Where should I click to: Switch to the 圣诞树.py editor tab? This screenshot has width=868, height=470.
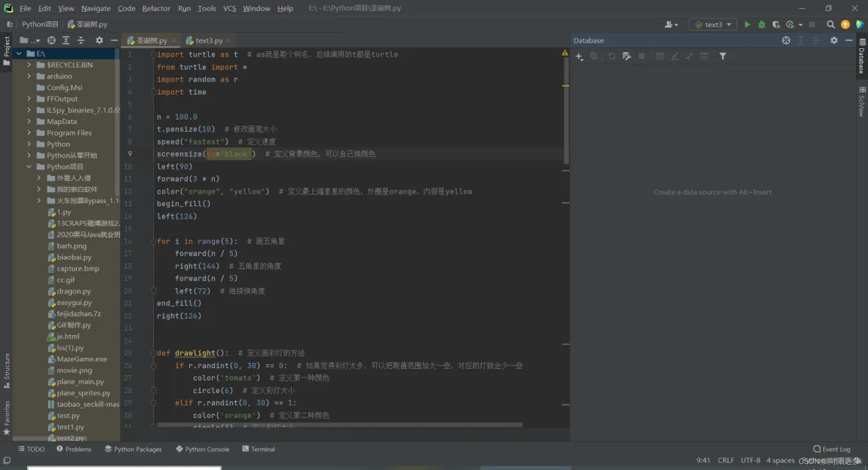point(150,40)
